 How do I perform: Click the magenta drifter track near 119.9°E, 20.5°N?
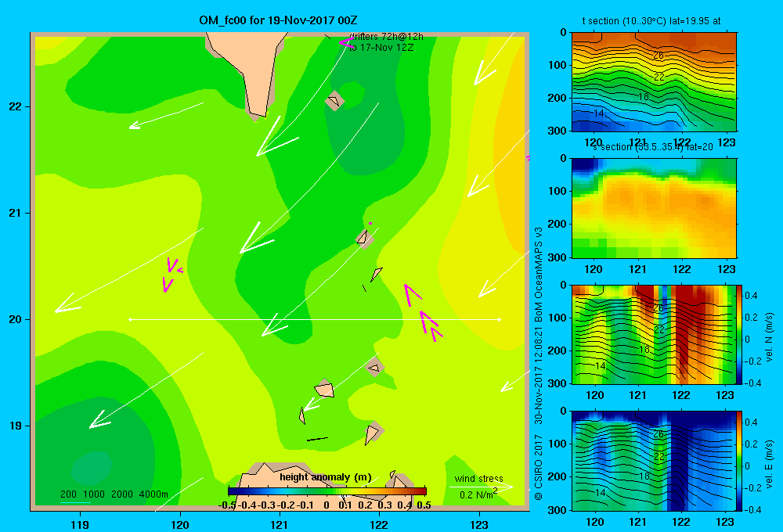(171, 274)
